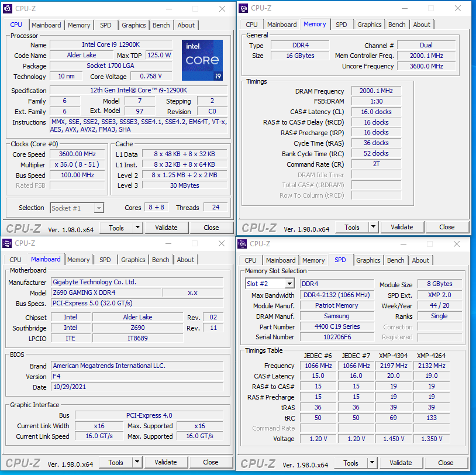The image size is (476, 475).
Task: Click the Intel Core i9 logo
Action: pyautogui.click(x=202, y=60)
